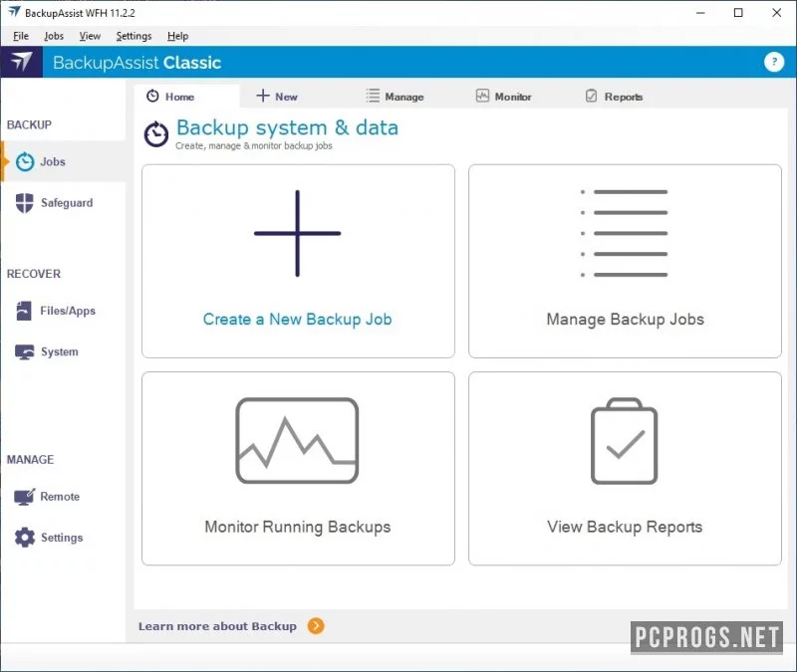Screen dimensions: 797x672
Task: Click the BACKUP section header
Action: pos(29,125)
